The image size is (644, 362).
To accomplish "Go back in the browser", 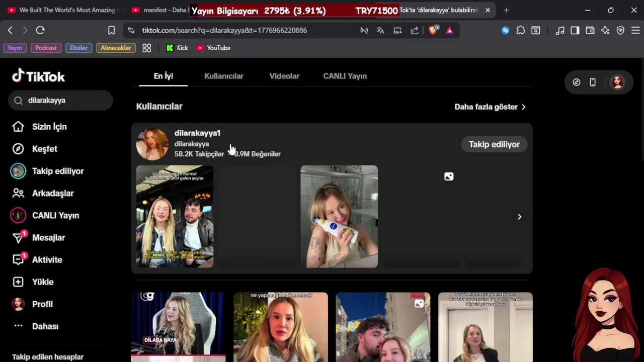I will click(x=10, y=30).
